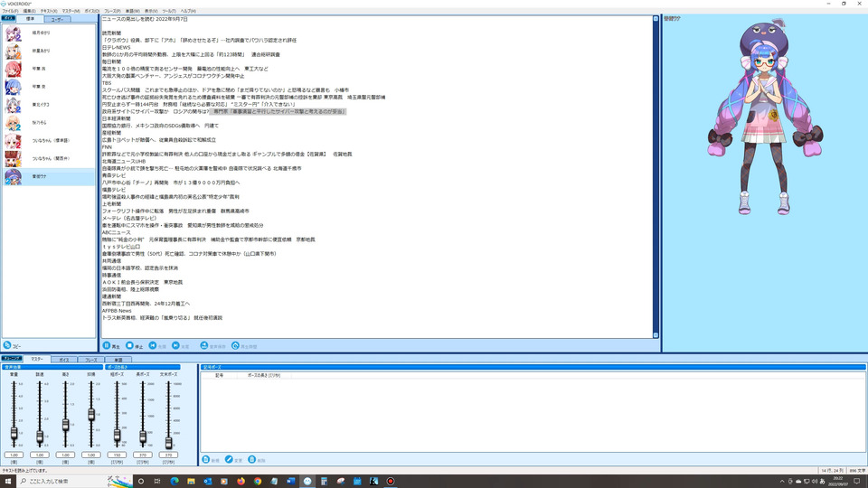The image size is (868, 488).
Task: Select the 音街ウナ voice avatar
Action: click(x=14, y=176)
